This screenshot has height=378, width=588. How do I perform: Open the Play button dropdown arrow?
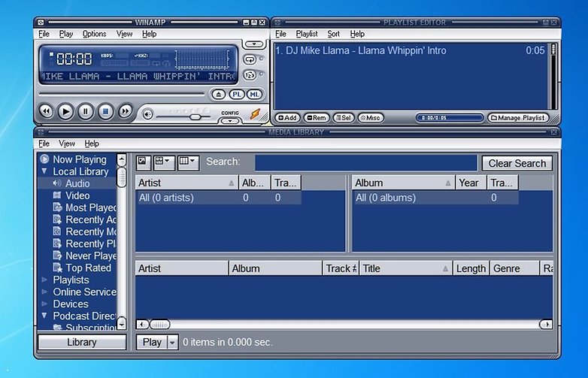[x=172, y=342]
